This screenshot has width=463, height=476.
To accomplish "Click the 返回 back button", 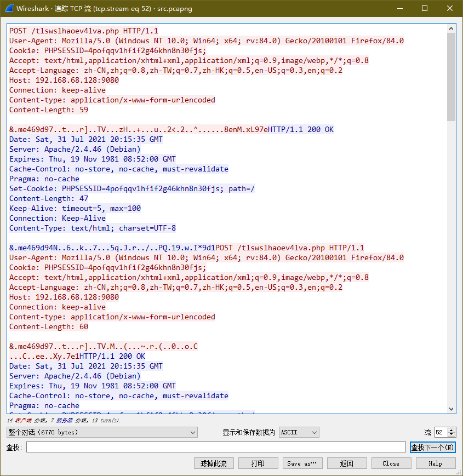I will [x=347, y=463].
